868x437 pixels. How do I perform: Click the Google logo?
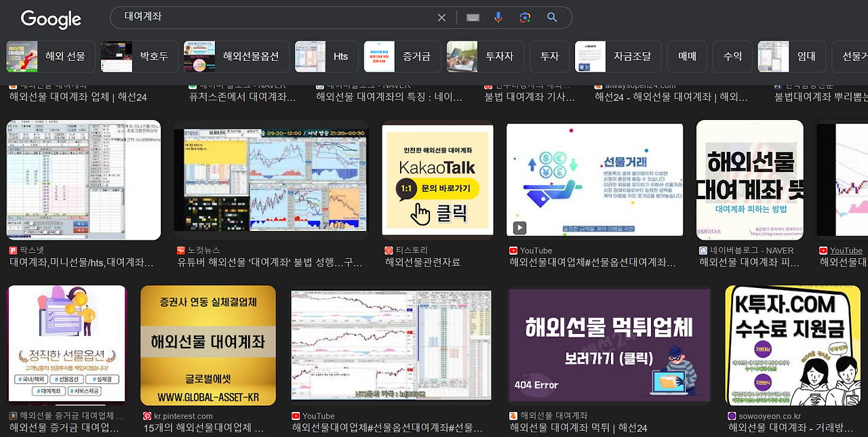(51, 19)
